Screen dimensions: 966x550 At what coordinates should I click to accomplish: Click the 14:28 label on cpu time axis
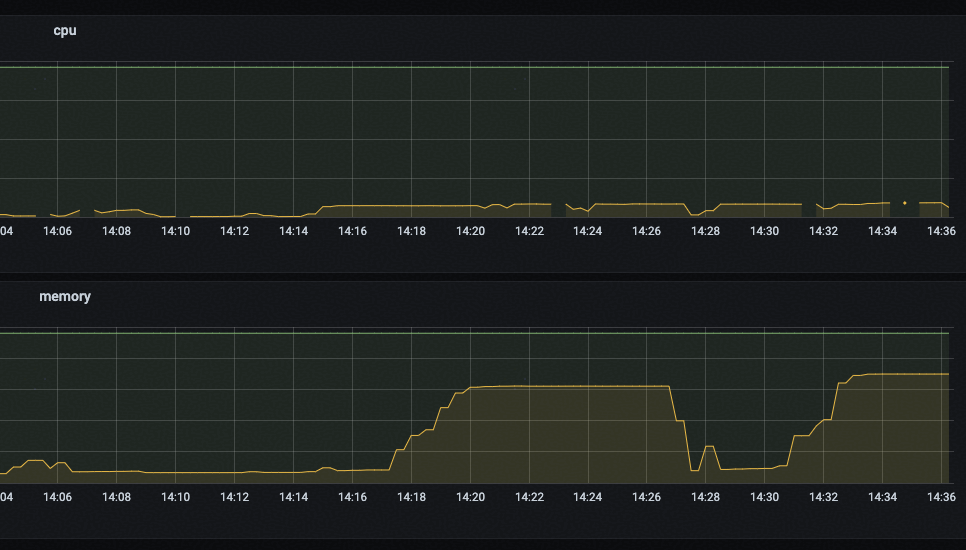(705, 231)
